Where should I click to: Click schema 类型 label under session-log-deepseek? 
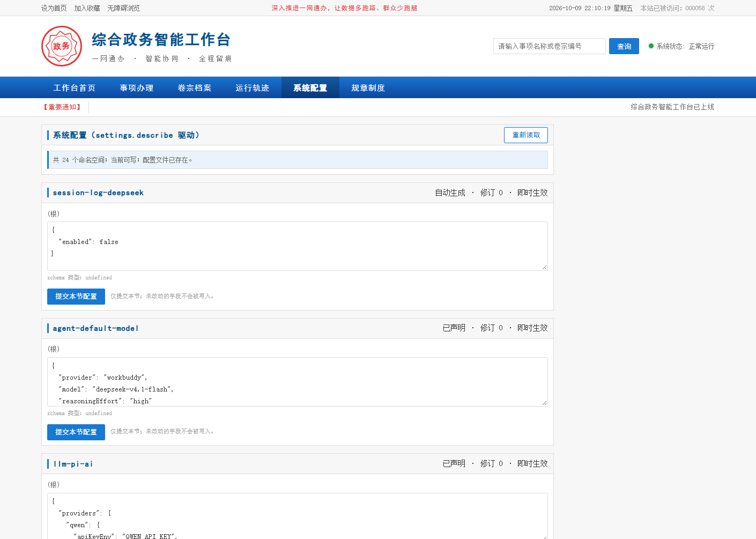pyautogui.click(x=80, y=278)
